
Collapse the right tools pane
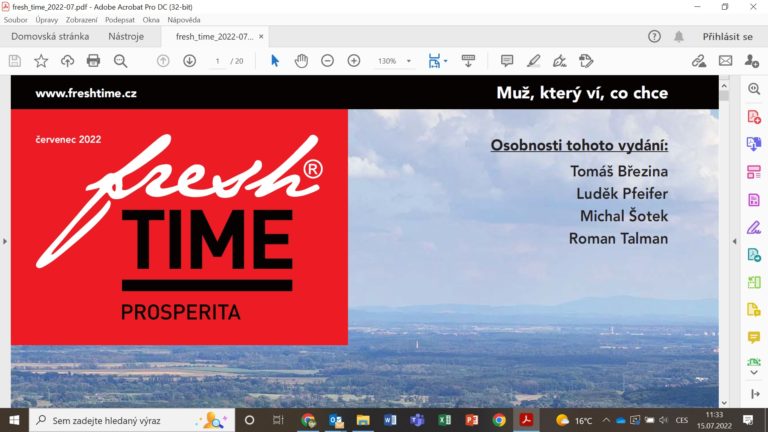(x=735, y=241)
